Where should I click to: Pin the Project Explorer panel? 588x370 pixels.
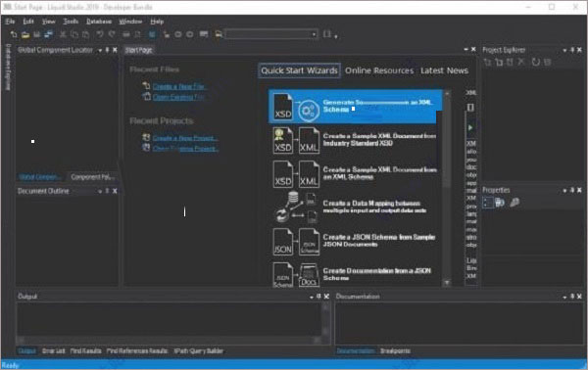572,50
